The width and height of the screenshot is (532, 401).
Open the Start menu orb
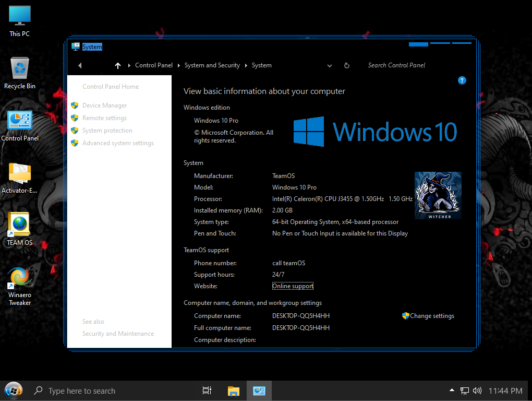click(14, 391)
